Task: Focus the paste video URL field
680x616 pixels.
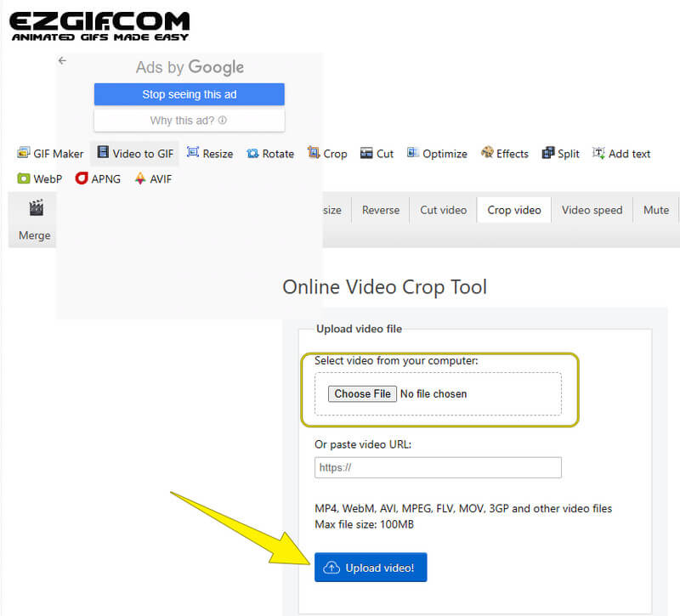Action: pyautogui.click(x=438, y=467)
